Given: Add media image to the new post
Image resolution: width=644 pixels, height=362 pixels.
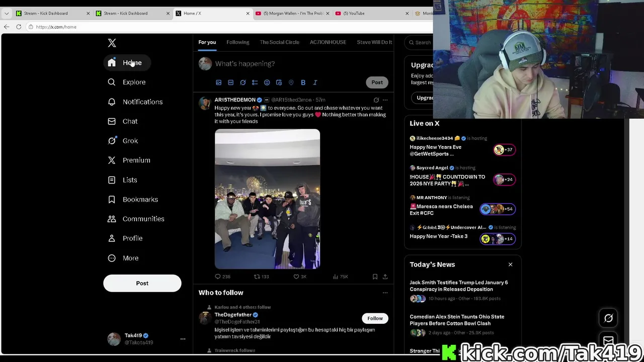Looking at the screenshot, I should point(218,82).
